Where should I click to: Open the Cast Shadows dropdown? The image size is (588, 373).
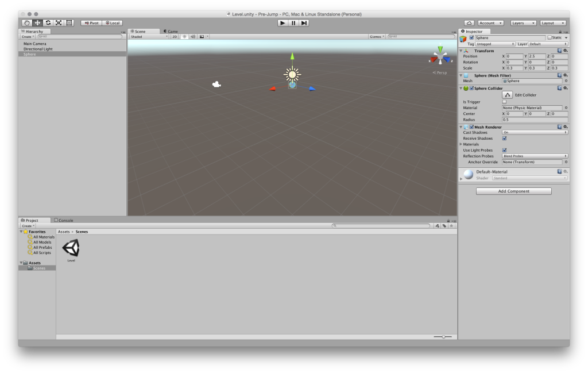coord(534,132)
